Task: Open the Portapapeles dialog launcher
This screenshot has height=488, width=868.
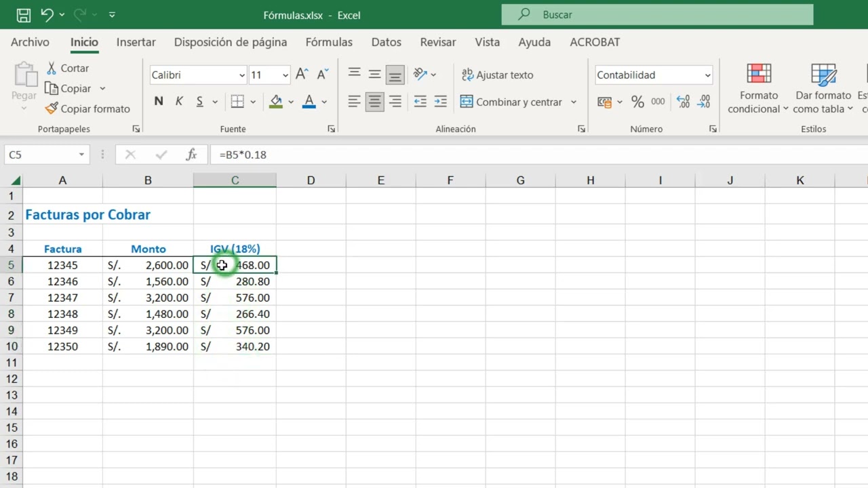Action: click(x=136, y=129)
